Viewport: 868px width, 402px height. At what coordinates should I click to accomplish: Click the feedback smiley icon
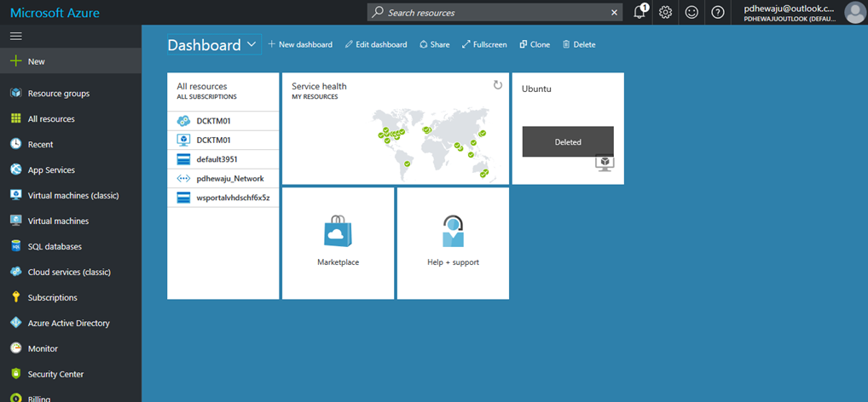point(692,12)
